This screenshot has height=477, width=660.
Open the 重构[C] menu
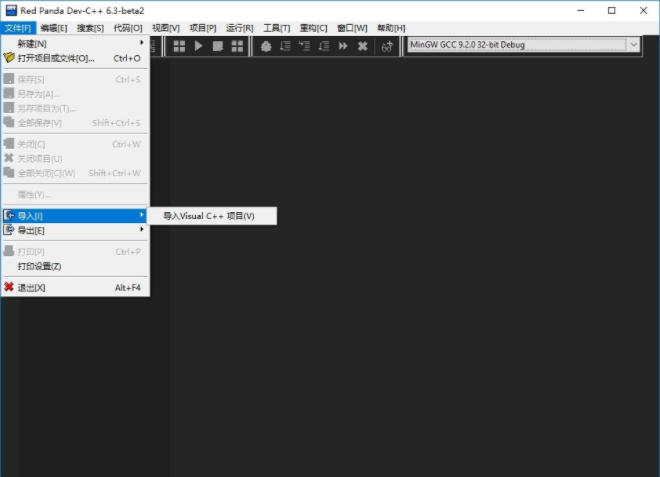point(313,28)
